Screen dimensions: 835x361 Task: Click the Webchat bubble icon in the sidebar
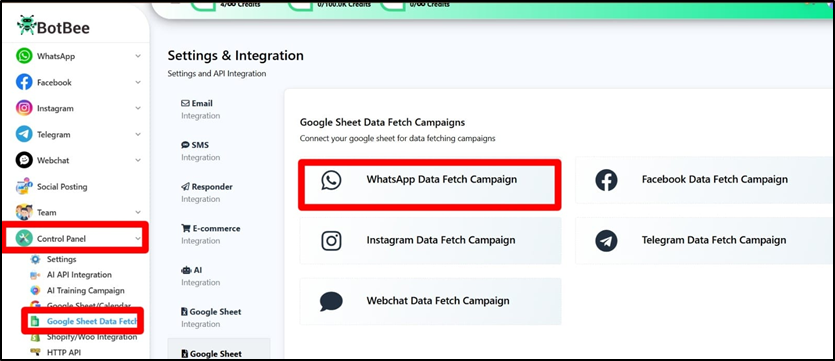click(24, 160)
